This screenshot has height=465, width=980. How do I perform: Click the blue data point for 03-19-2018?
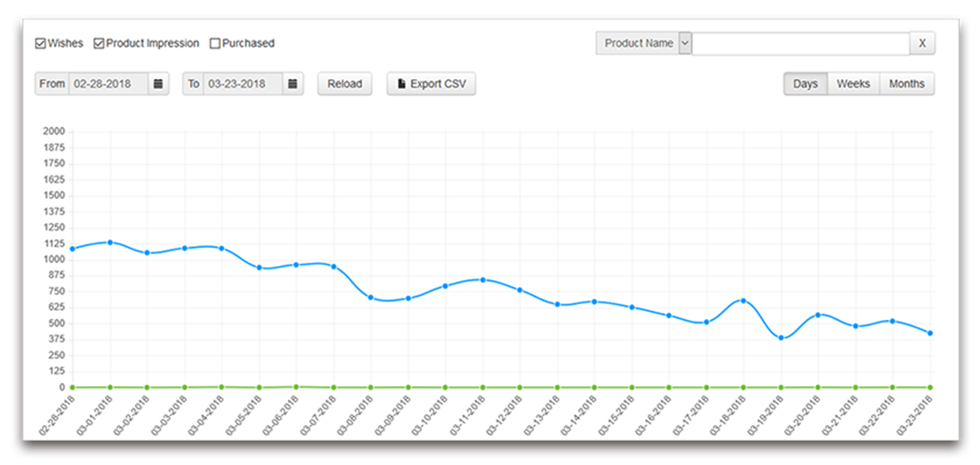tap(781, 338)
